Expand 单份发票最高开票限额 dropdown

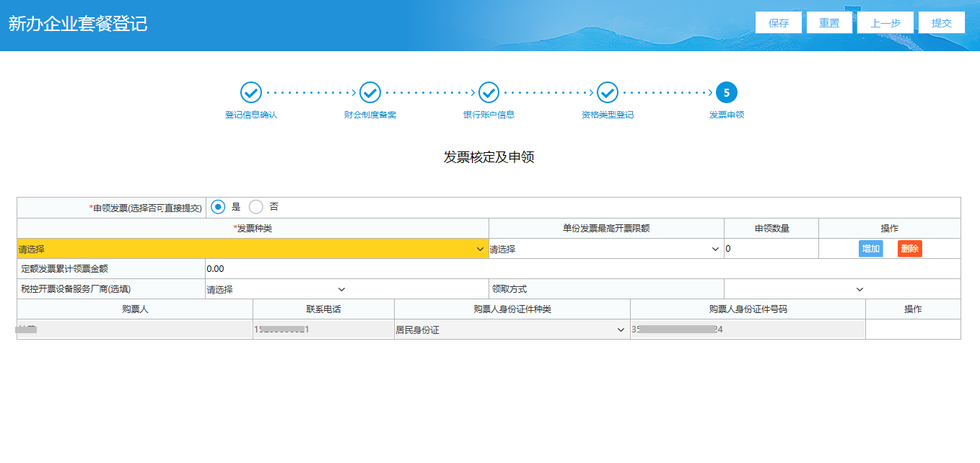[605, 249]
